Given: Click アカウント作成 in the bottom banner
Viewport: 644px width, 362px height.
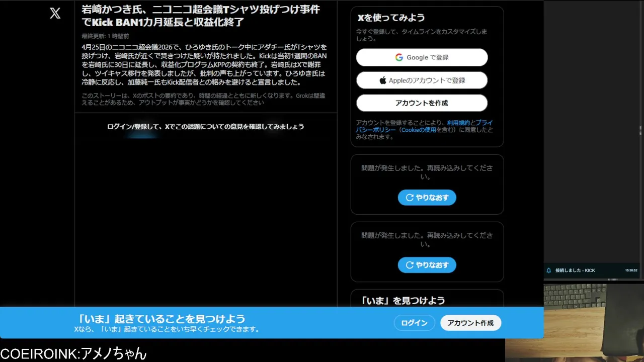Looking at the screenshot, I should pos(470,323).
